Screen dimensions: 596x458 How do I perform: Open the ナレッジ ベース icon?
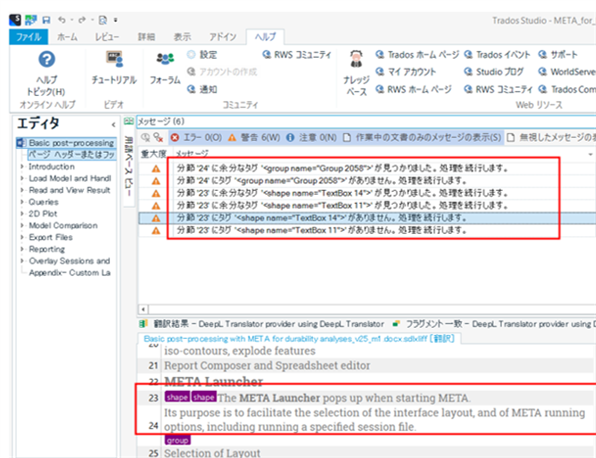[x=356, y=59]
